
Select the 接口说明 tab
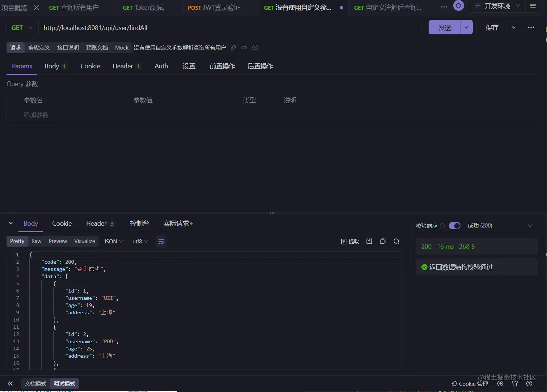click(68, 48)
